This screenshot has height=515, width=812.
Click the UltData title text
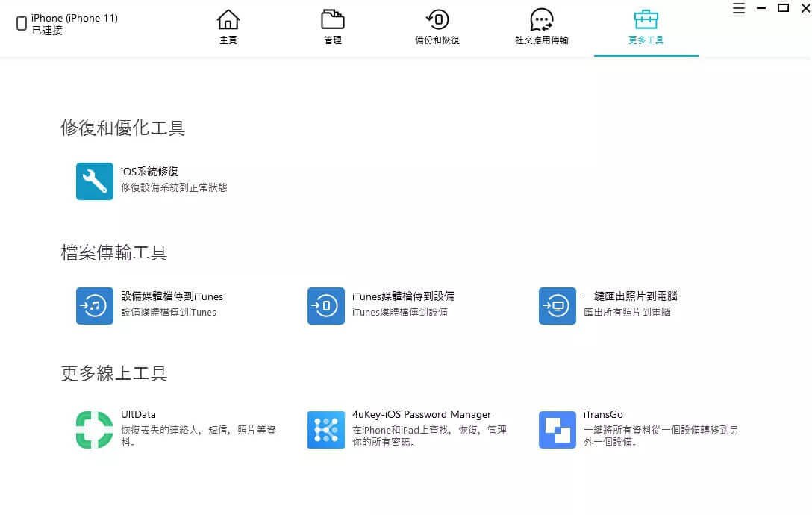click(x=138, y=414)
